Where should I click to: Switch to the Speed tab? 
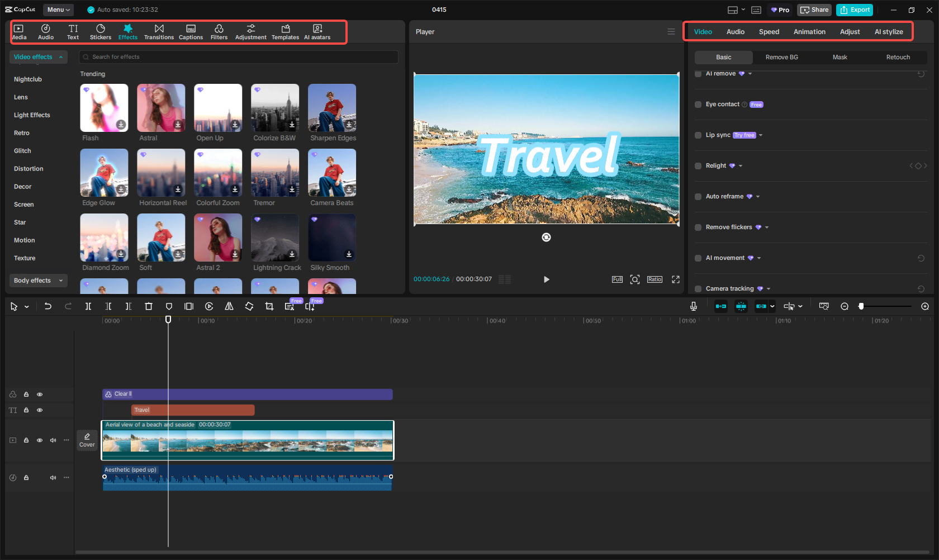click(x=769, y=32)
